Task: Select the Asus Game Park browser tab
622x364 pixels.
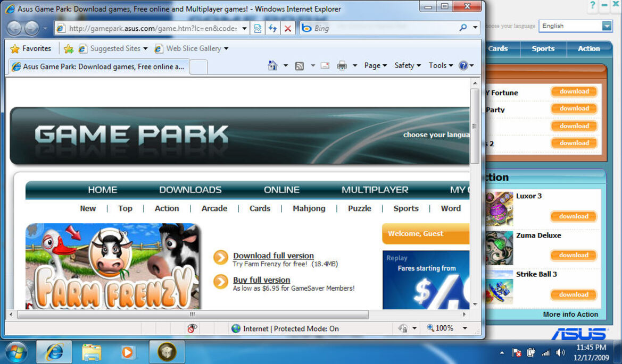Action: [x=98, y=66]
